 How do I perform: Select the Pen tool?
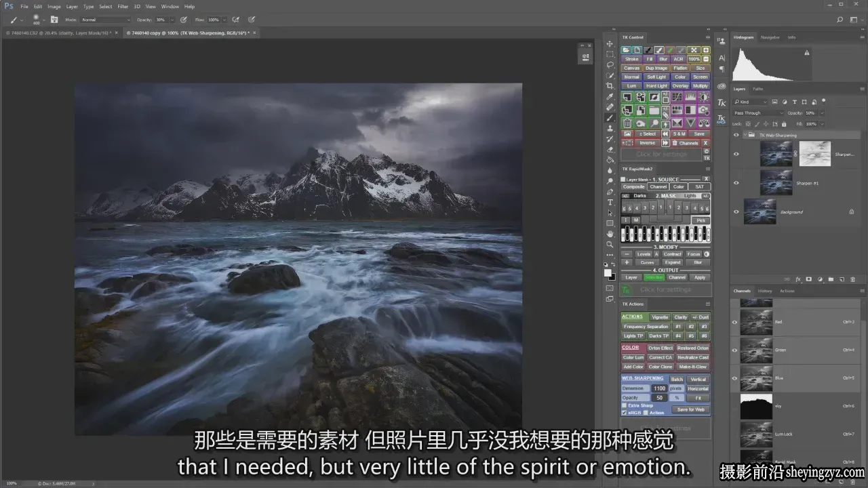point(610,192)
